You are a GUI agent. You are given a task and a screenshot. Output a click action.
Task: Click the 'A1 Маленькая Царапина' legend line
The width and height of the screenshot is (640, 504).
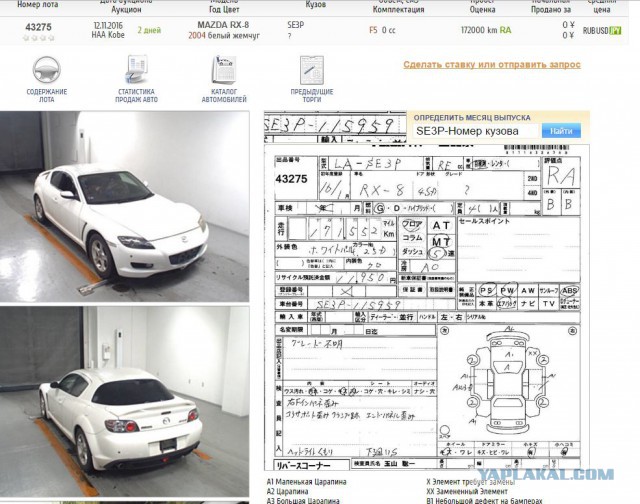click(307, 482)
